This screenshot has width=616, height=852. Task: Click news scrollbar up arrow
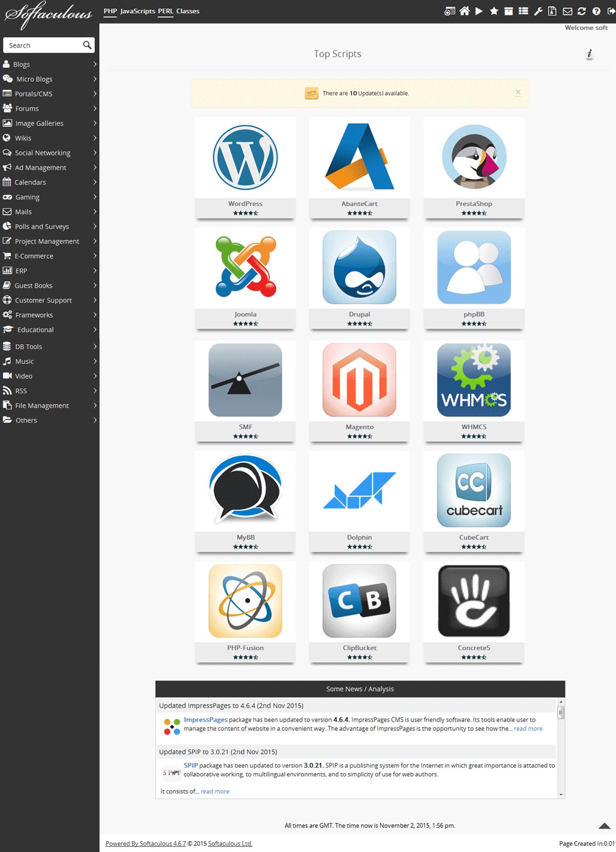tap(561, 702)
